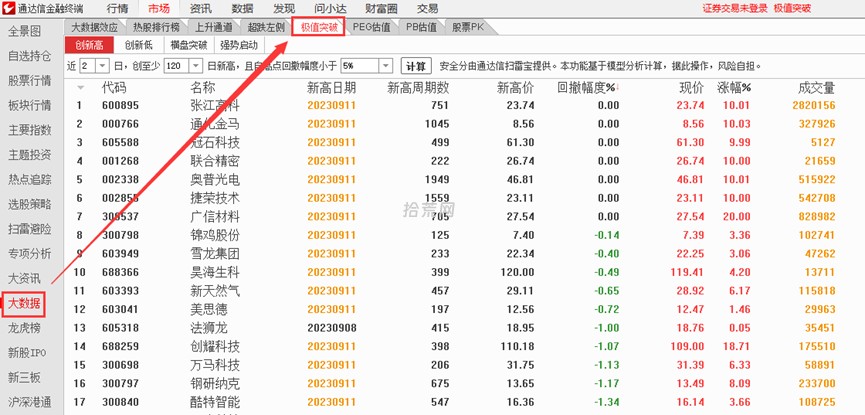Open 股票行情 in the sidebar

click(30, 81)
